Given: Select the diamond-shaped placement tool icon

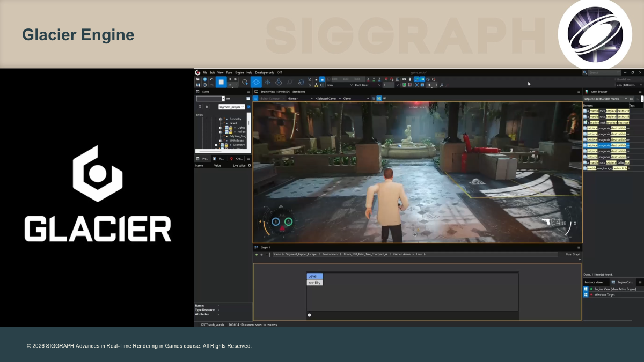Looking at the screenshot, I should point(279,82).
